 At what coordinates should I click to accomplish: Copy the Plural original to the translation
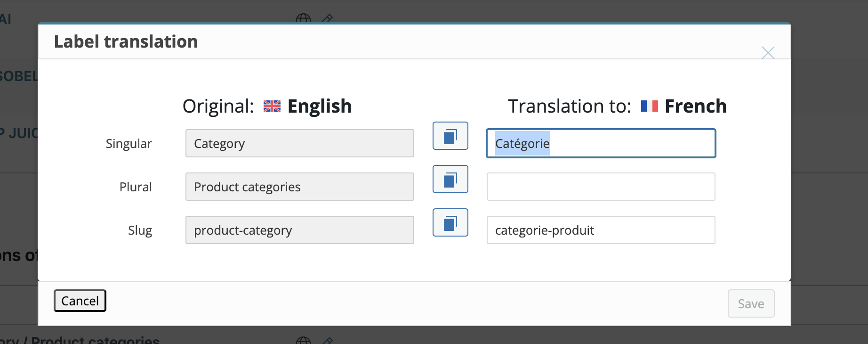click(450, 179)
